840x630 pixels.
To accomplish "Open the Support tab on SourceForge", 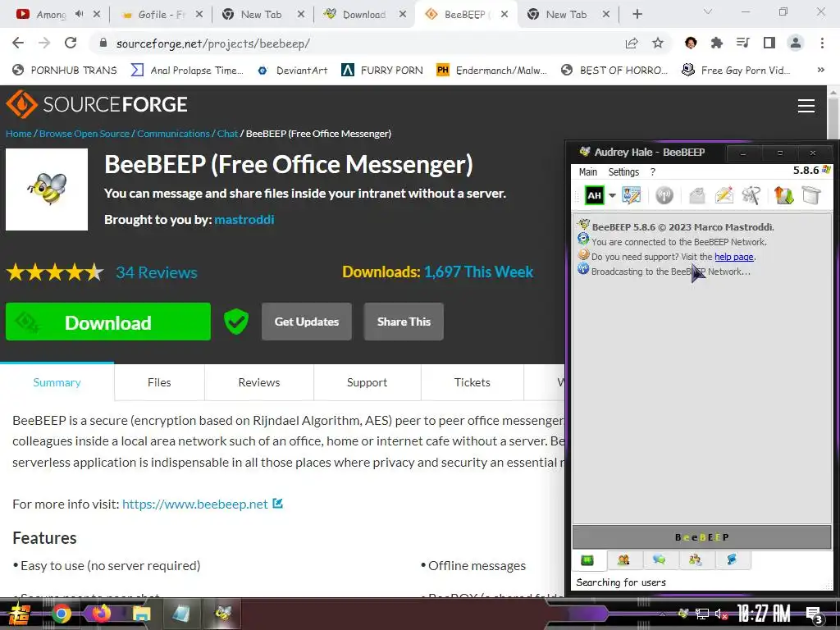I will tap(367, 382).
